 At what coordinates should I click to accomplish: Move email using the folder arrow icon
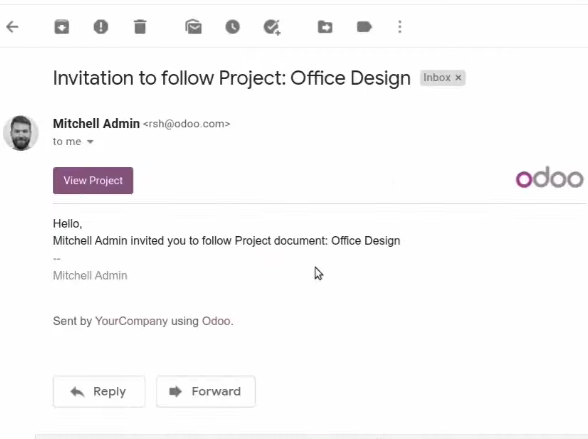[325, 27]
